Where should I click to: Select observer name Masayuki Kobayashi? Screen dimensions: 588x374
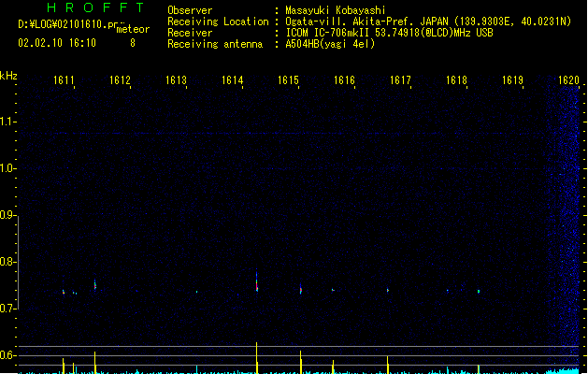click(x=336, y=10)
